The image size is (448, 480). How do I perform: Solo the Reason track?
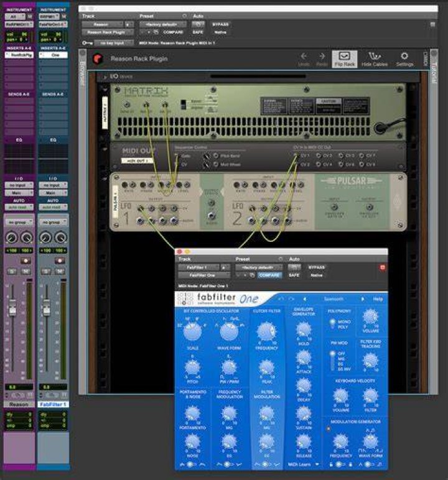pos(12,272)
